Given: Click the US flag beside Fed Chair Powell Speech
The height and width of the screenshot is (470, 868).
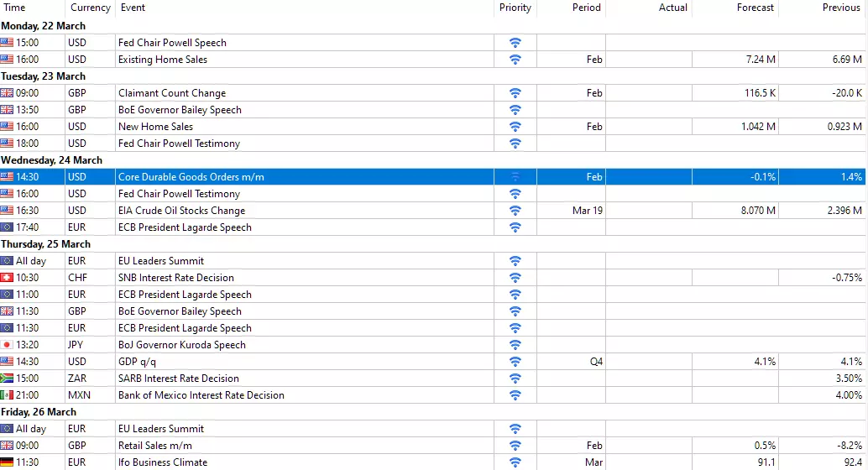Looking at the screenshot, I should pyautogui.click(x=7, y=43).
